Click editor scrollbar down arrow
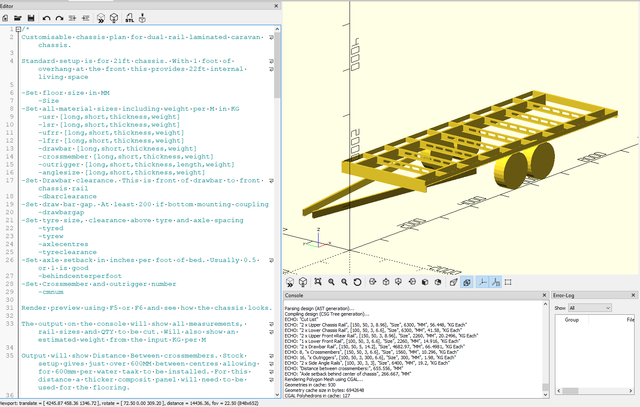 pyautogui.click(x=277, y=394)
